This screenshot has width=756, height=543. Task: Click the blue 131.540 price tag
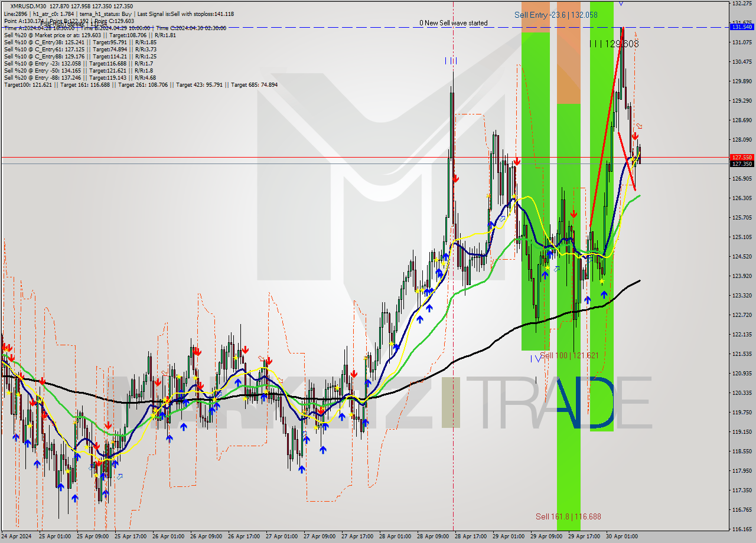click(742, 27)
